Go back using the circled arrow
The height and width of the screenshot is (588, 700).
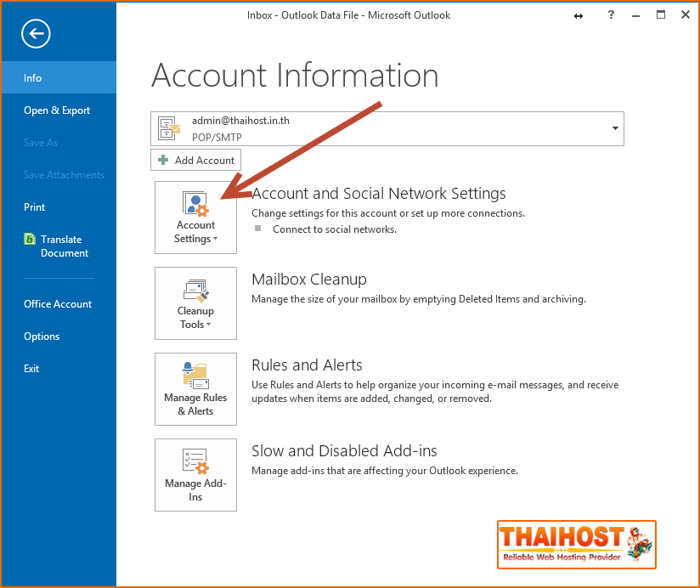pos(36,33)
